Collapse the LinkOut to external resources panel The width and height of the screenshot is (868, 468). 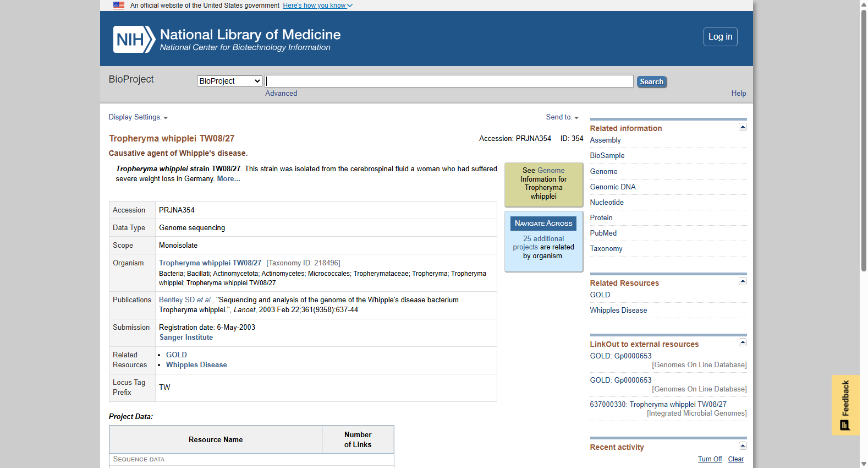[743, 342]
